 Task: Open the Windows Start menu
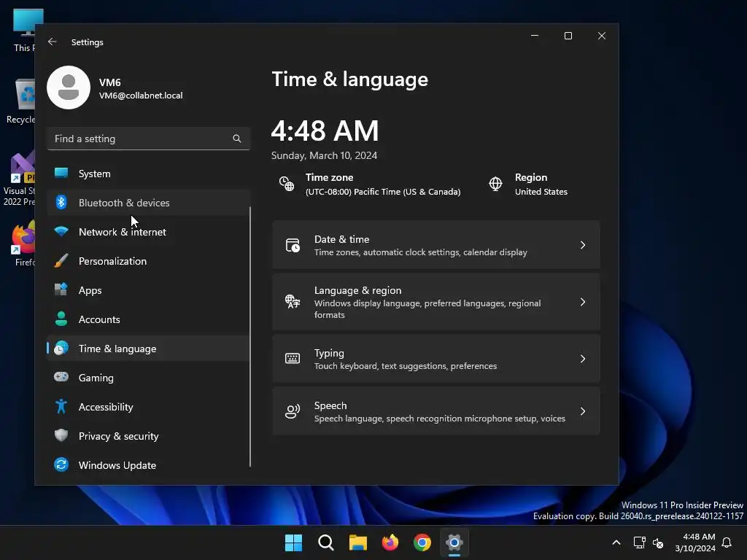293,542
